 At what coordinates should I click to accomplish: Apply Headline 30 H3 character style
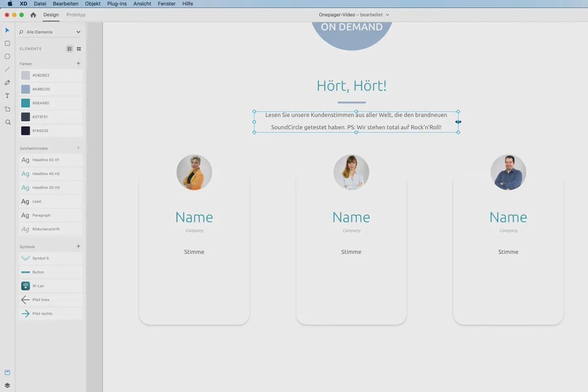[x=51, y=188]
